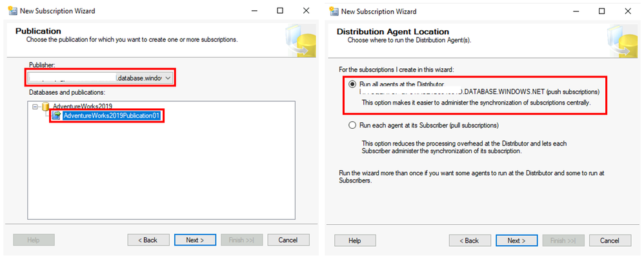Click Cancel in Distribution Agent Location wizard
644x259 pixels.
click(x=610, y=240)
